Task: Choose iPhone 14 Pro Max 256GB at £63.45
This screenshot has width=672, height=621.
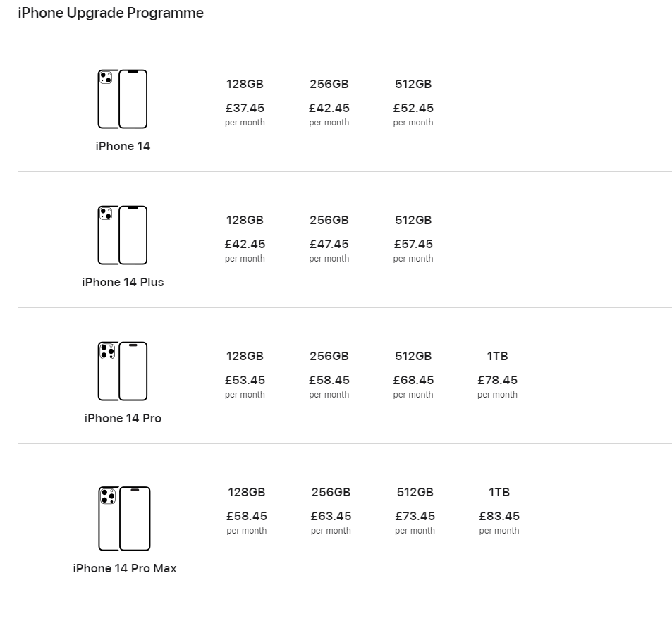Action: [x=331, y=511]
